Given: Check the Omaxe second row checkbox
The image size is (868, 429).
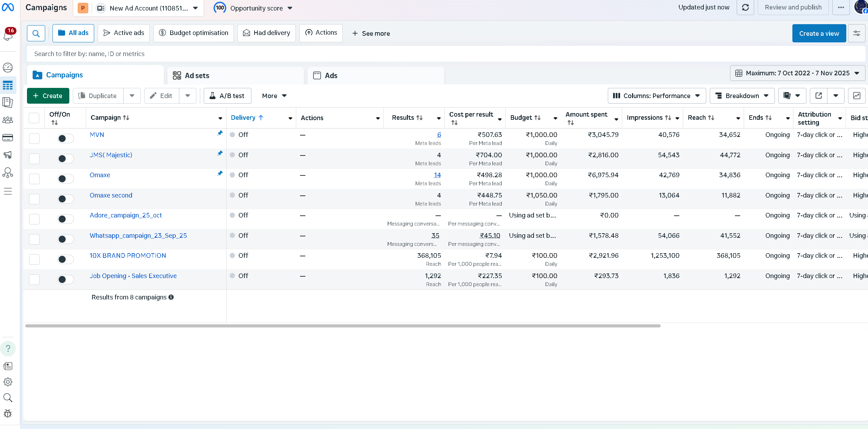Looking at the screenshot, I should coord(34,199).
